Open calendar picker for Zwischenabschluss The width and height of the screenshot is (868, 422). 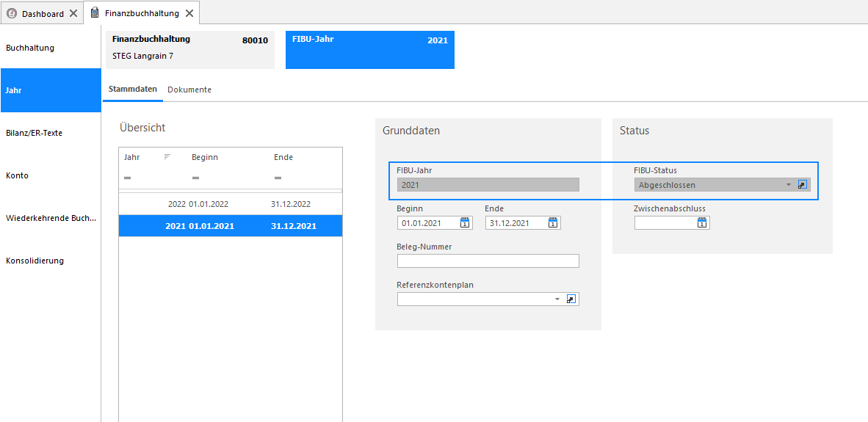click(x=701, y=223)
